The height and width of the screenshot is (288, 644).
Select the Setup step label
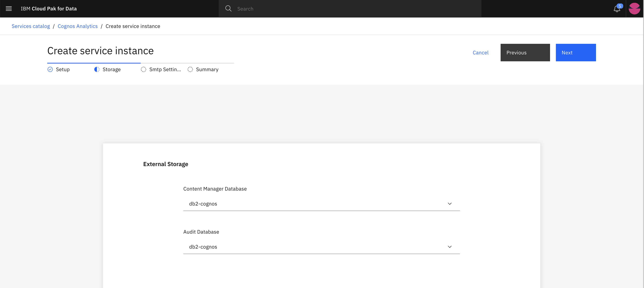pyautogui.click(x=63, y=70)
